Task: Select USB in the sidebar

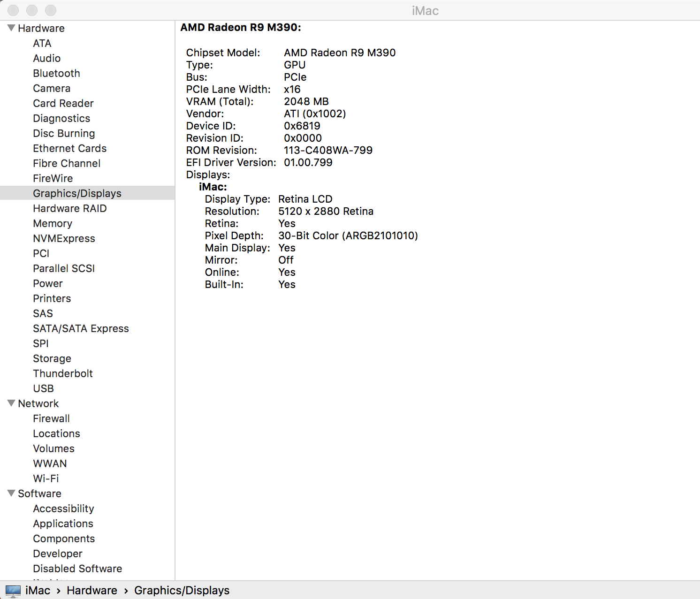Action: [44, 388]
